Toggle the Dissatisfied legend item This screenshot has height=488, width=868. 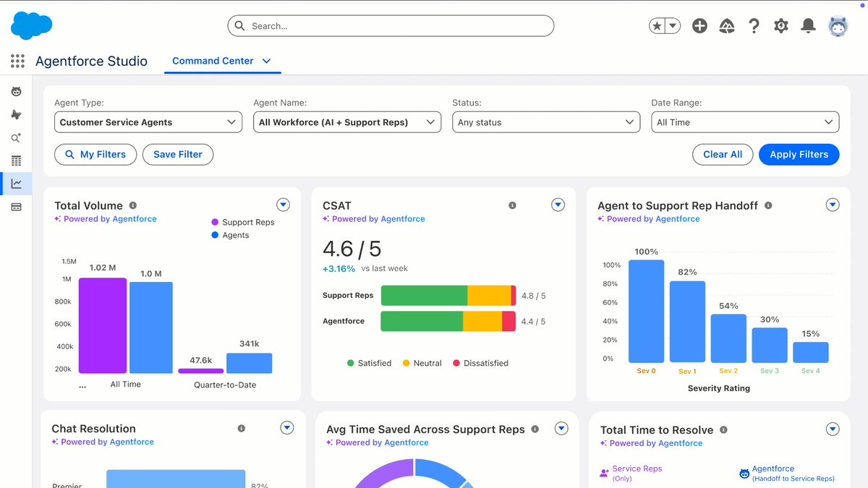[480, 363]
